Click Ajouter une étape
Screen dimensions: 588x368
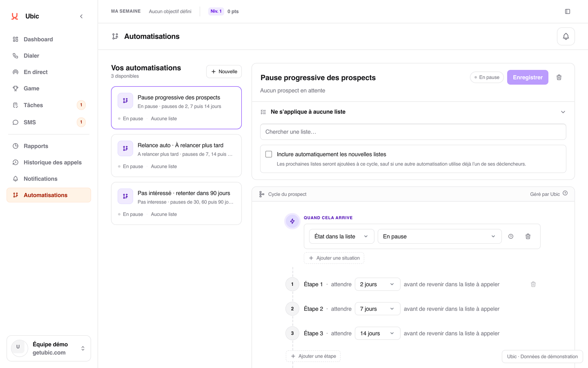pyautogui.click(x=313, y=356)
